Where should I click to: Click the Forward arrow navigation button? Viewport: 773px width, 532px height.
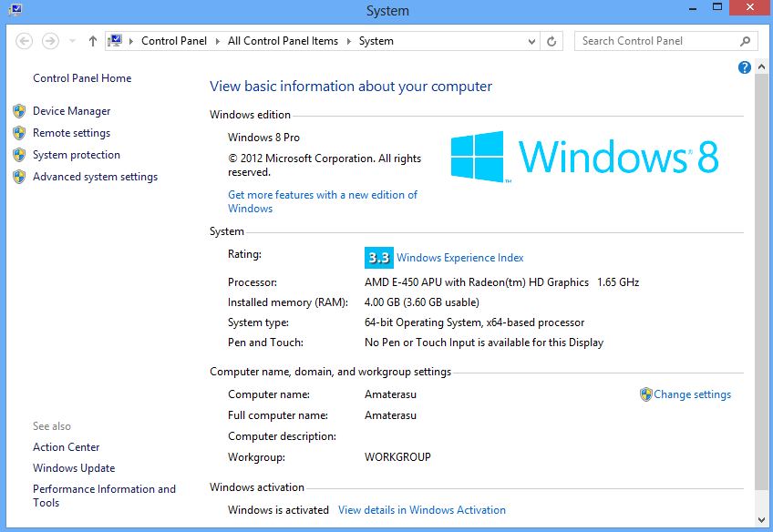(50, 41)
